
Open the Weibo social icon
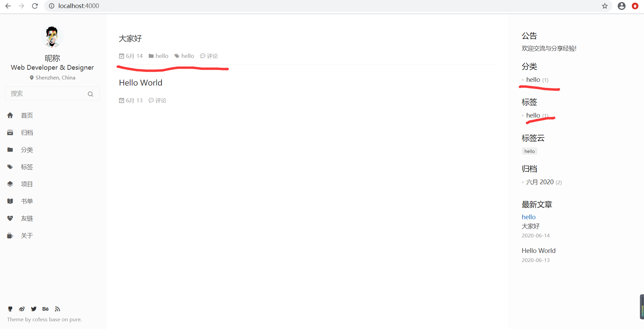click(22, 309)
